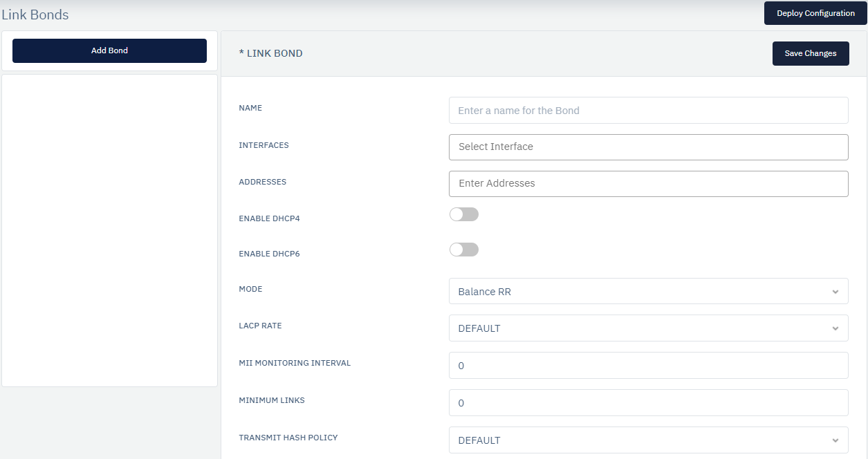Click the MINIMUM LINKS label
This screenshot has height=459, width=868.
[x=272, y=400]
